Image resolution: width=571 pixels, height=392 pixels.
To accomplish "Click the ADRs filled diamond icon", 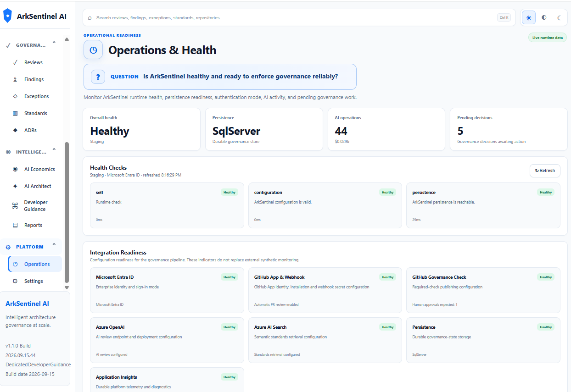I will pyautogui.click(x=15, y=130).
